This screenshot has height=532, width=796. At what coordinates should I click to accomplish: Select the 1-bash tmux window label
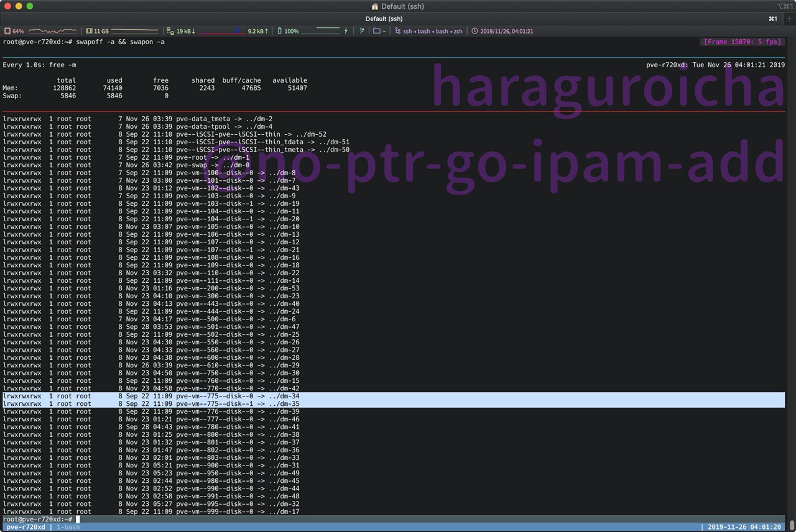[x=67, y=527]
